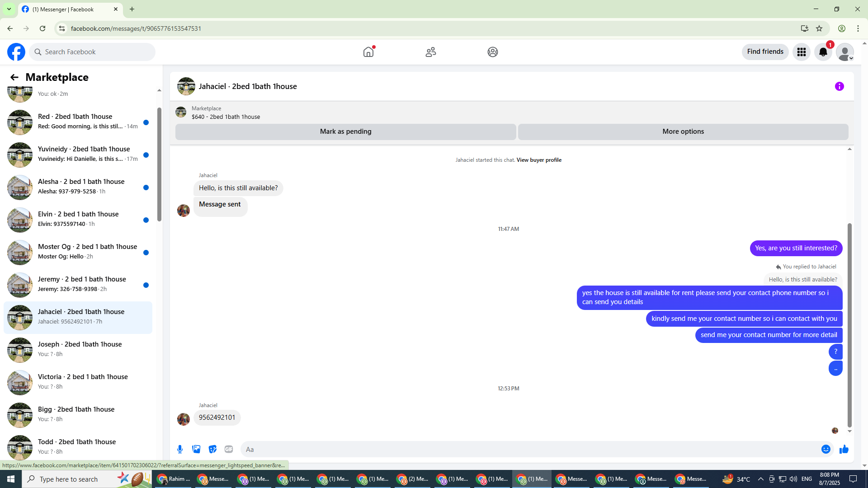Screen dimensions: 868x488
Task: Open the account profile menu
Action: click(844, 52)
